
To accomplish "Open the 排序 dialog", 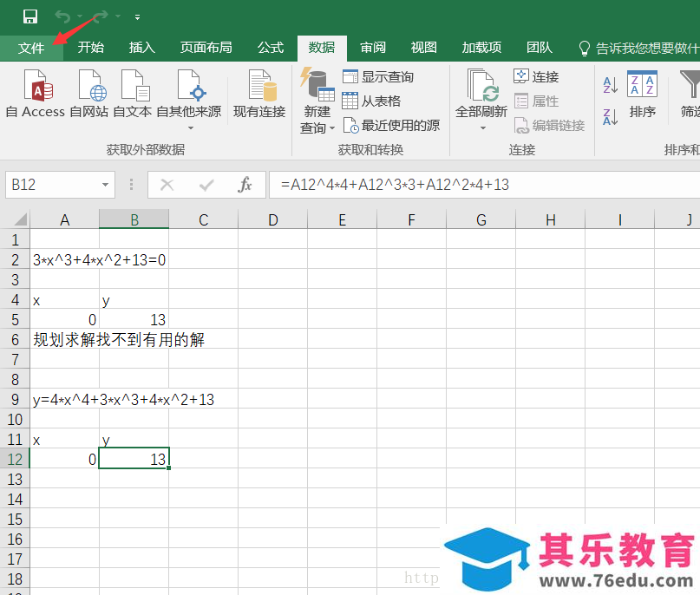I will pos(643,94).
